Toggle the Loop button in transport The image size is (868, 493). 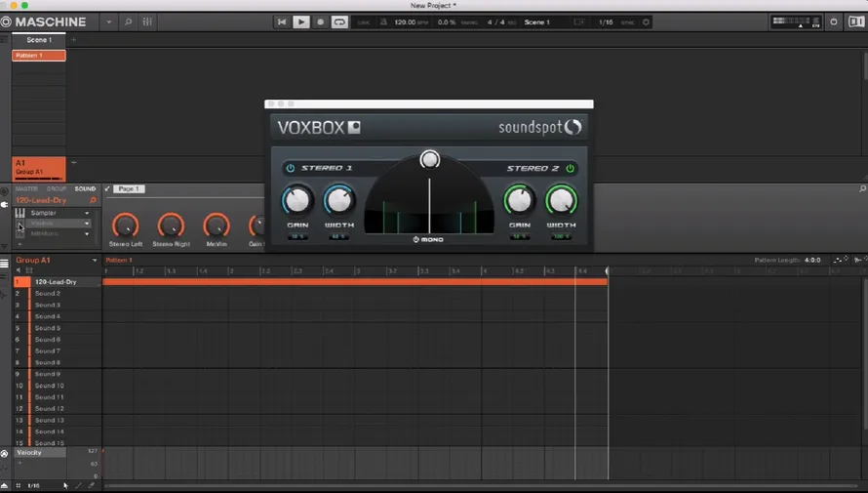[x=338, y=22]
